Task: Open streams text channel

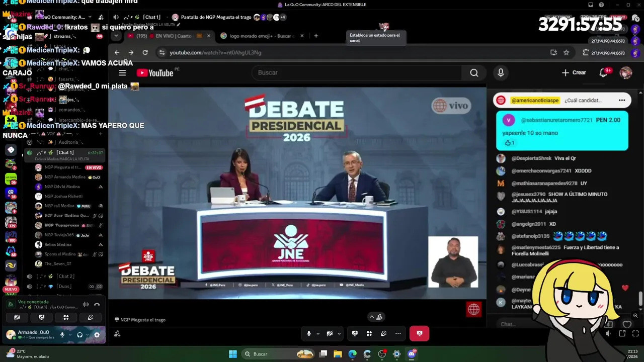Action: [x=64, y=36]
